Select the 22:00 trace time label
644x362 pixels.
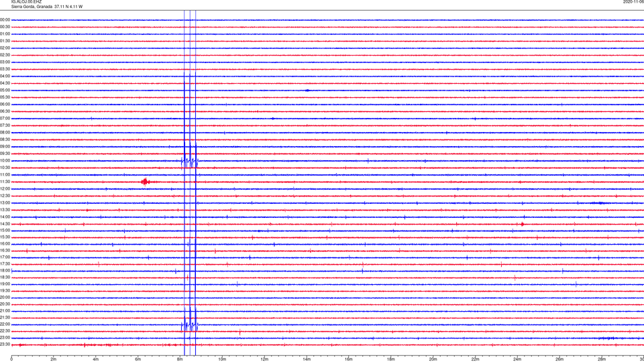pos(5,324)
